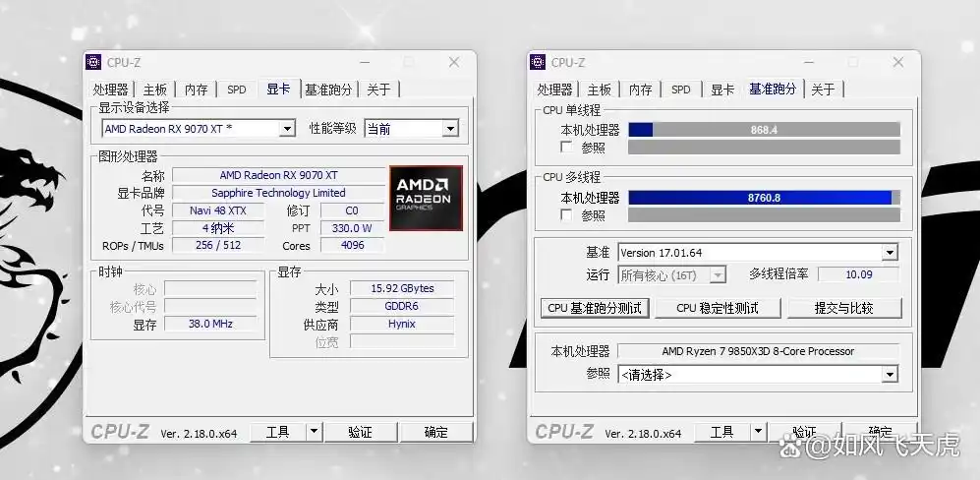
Task: Click the CPU-Z icon in right window title bar
Action: coord(538,62)
